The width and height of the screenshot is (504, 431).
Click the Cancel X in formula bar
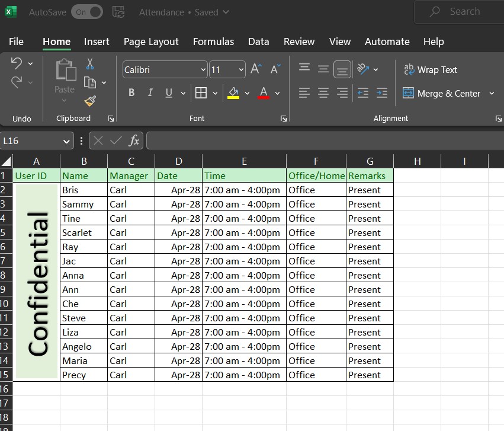[x=98, y=141]
